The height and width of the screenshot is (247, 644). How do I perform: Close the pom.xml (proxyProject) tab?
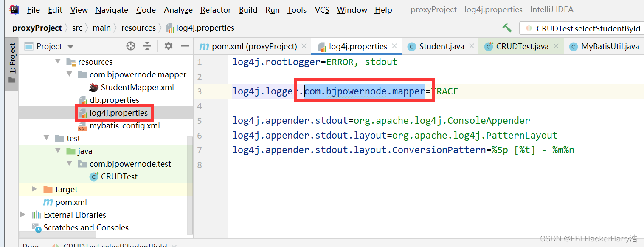point(304,46)
